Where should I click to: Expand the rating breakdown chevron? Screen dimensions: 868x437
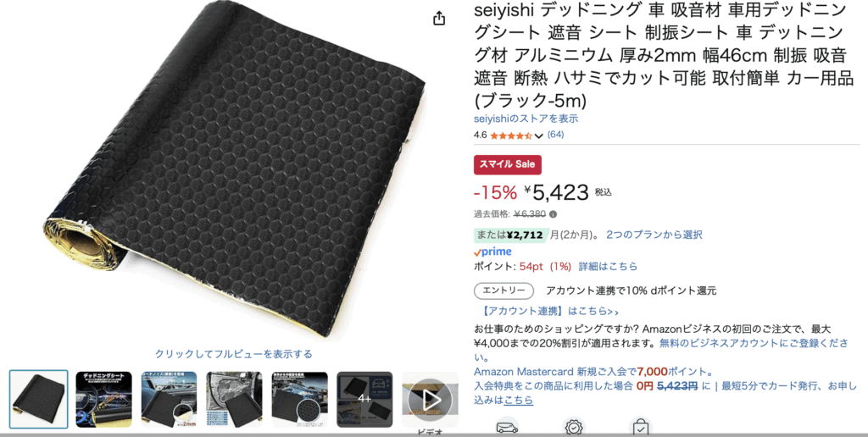(538, 136)
